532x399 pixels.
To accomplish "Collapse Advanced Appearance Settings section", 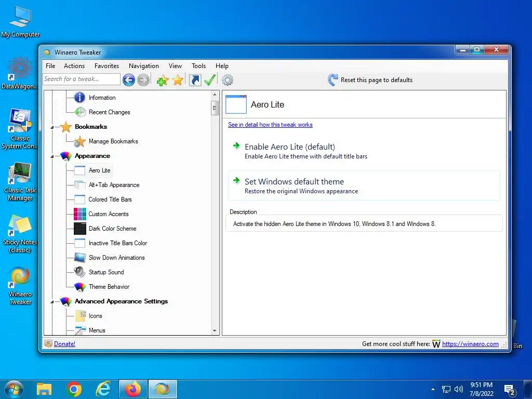I will click(x=52, y=302).
